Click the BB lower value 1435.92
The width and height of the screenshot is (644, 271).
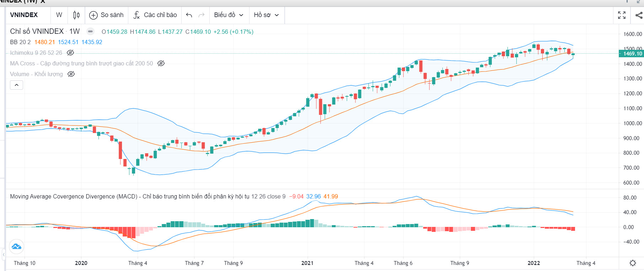pos(92,42)
